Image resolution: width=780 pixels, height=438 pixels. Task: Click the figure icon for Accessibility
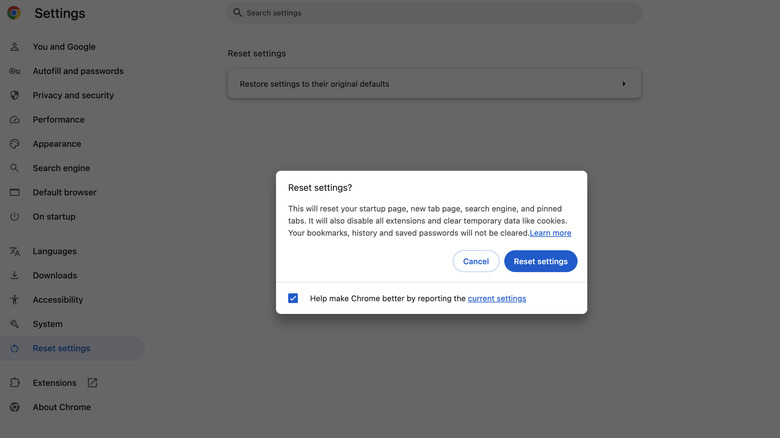coord(14,300)
